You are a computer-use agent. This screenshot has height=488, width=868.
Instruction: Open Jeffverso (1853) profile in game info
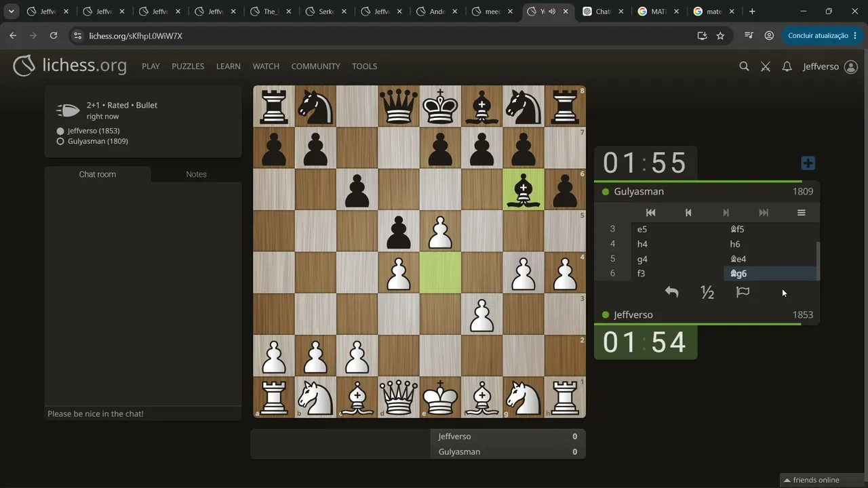(x=94, y=131)
